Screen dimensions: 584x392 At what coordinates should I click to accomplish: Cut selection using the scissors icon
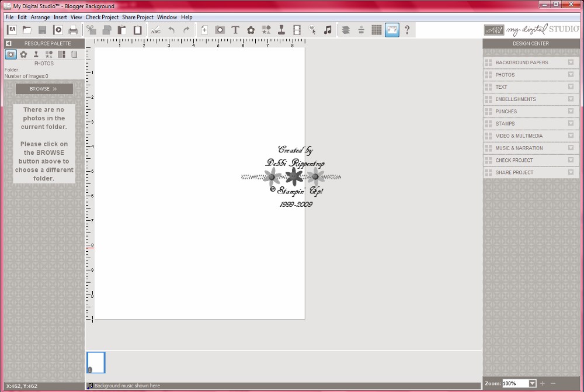pos(91,30)
